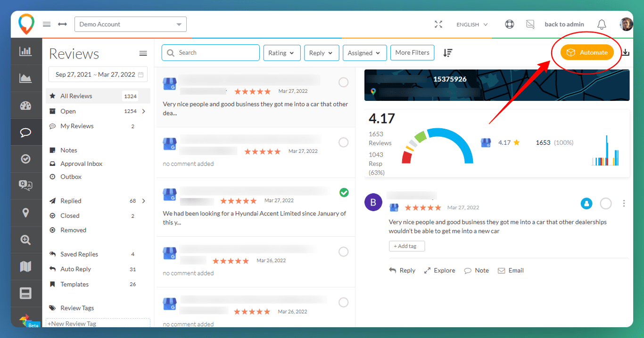Click the download export icon beside Automate
Screen dimensions: 644x338
click(x=626, y=53)
